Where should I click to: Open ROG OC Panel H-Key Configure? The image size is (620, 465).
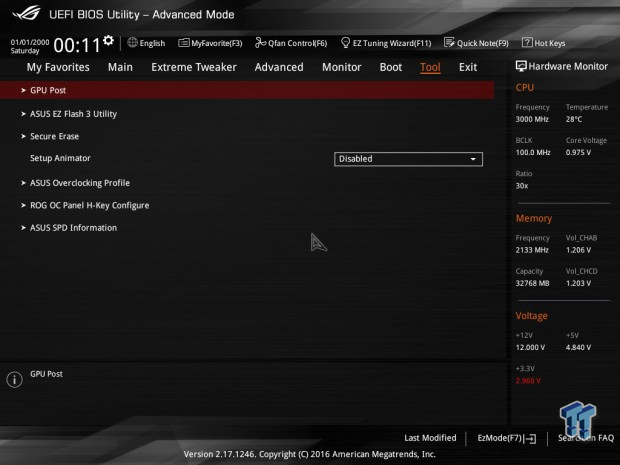point(90,205)
